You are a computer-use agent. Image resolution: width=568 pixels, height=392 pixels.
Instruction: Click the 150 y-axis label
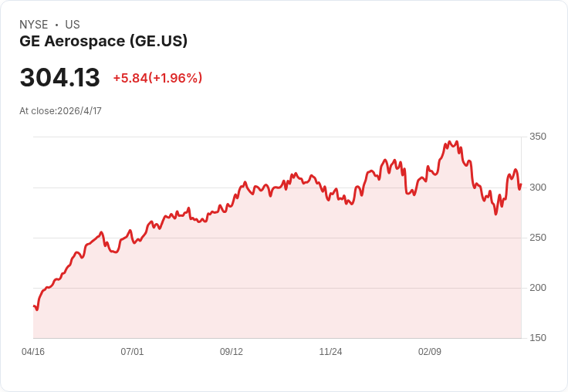[x=538, y=338]
